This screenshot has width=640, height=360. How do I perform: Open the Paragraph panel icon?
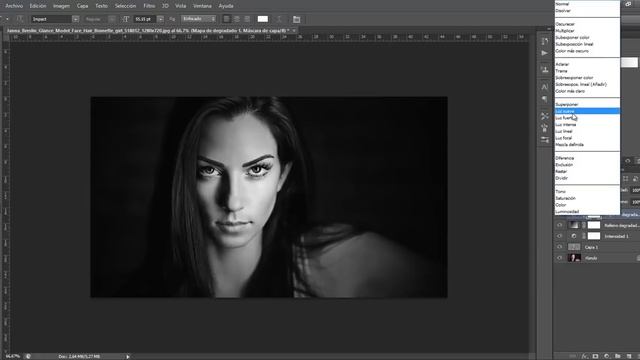tap(544, 99)
